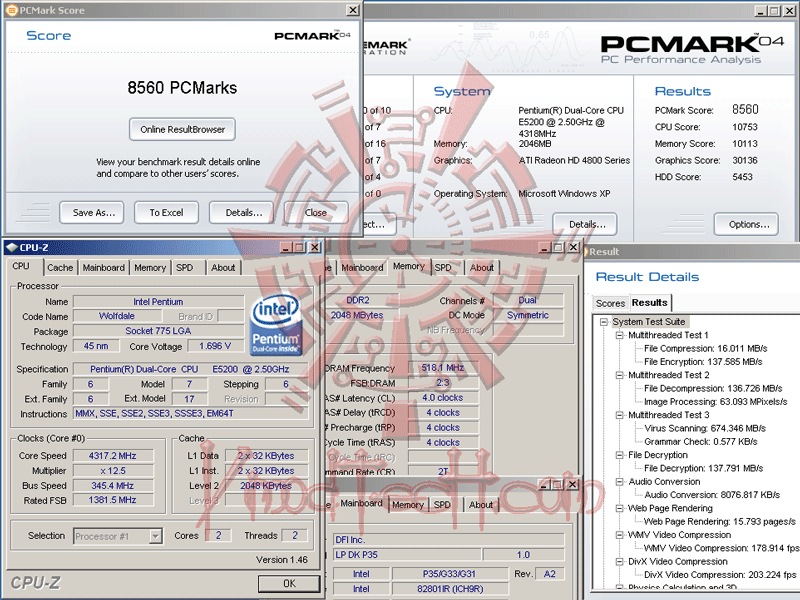Close the CPU-Z Mainboard window at bottom
The height and width of the screenshot is (600, 800).
pos(573,484)
